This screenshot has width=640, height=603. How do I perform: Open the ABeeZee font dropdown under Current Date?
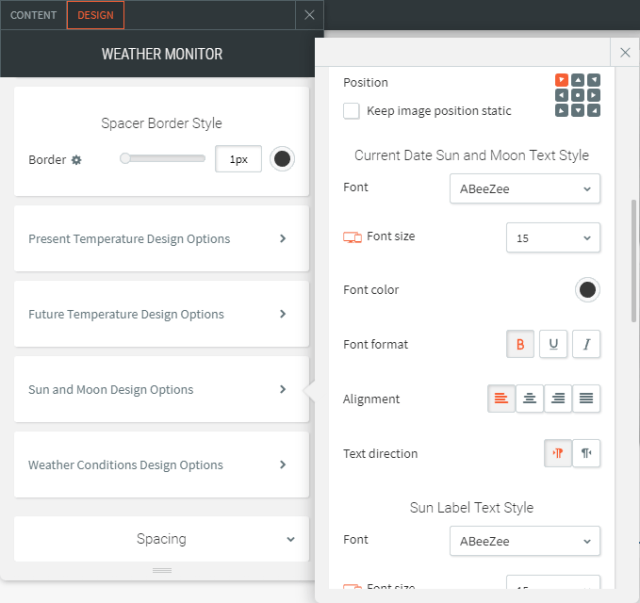coord(525,188)
